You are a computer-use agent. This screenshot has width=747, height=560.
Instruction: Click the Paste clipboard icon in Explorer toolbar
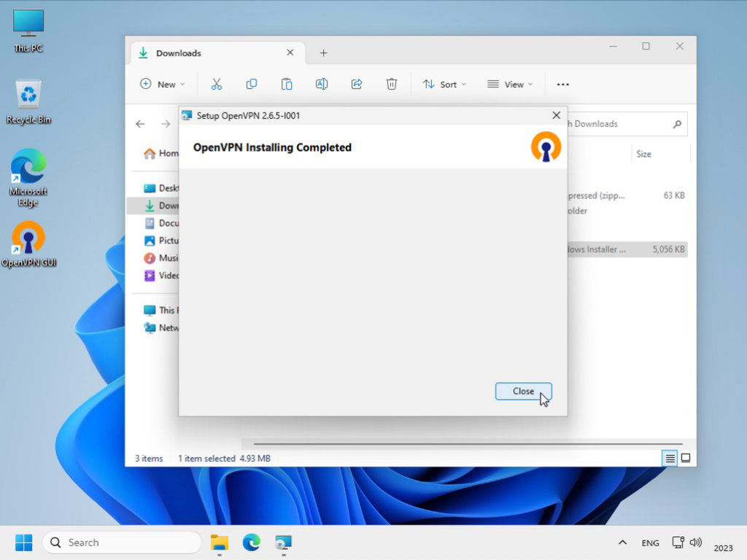pos(286,85)
